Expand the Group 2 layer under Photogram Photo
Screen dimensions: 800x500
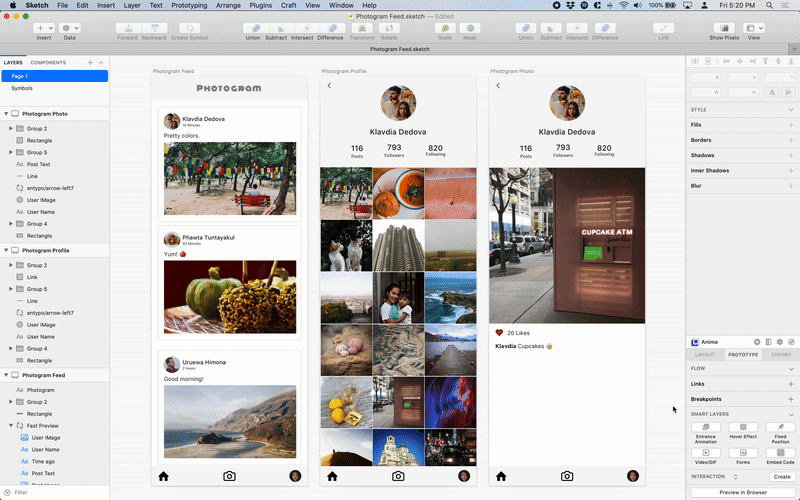pos(11,129)
